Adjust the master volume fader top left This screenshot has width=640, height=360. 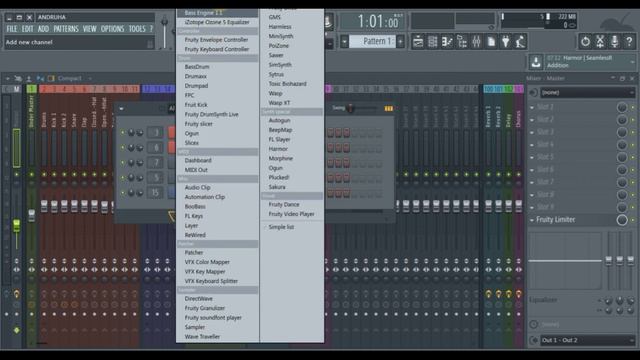(x=164, y=32)
